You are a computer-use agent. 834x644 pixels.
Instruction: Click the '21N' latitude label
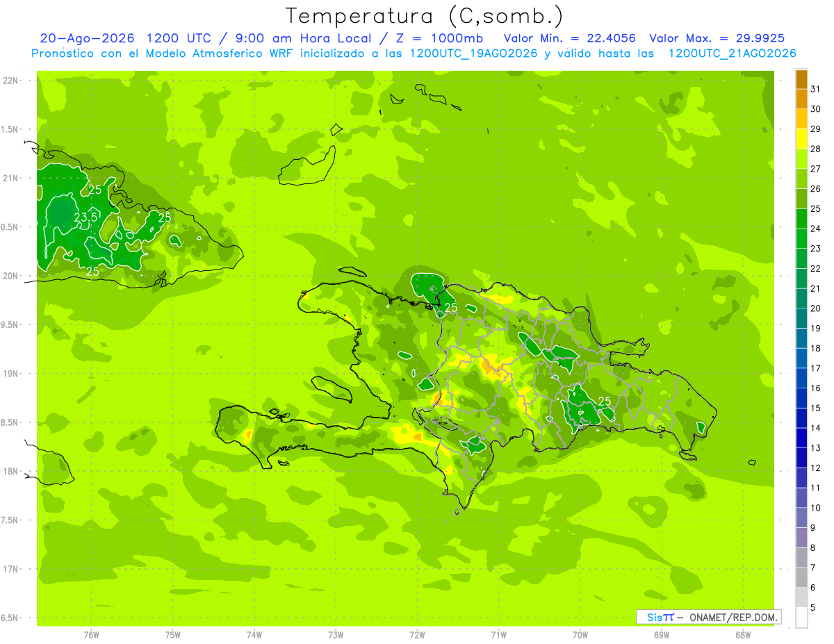tap(10, 179)
